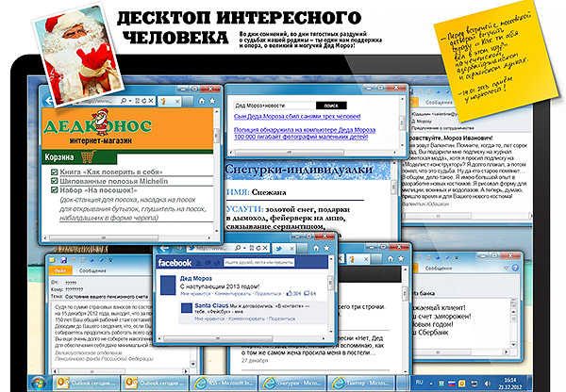
Task: Click the facebook logo
Action: point(175,263)
